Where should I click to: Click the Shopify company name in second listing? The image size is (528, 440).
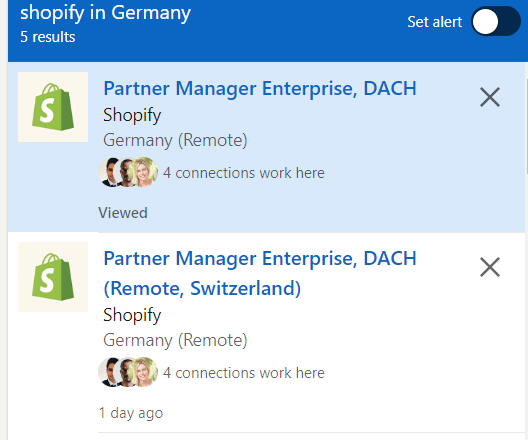[132, 315]
